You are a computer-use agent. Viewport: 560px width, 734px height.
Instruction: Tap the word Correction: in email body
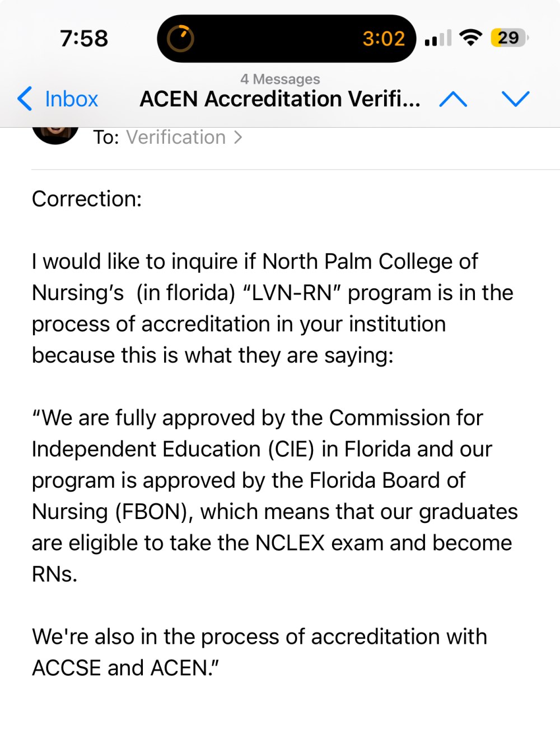pos(87,199)
